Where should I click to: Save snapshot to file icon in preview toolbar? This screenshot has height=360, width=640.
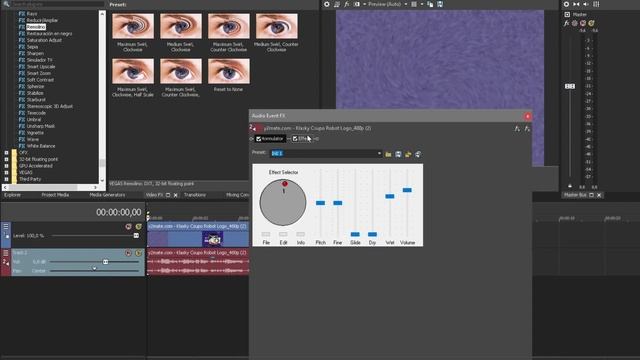click(x=440, y=4)
